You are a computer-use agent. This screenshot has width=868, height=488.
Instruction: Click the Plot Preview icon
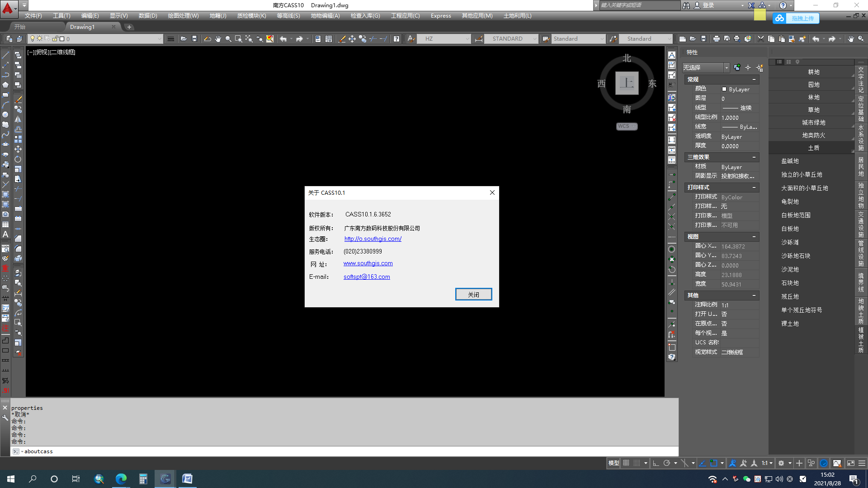tap(726, 39)
